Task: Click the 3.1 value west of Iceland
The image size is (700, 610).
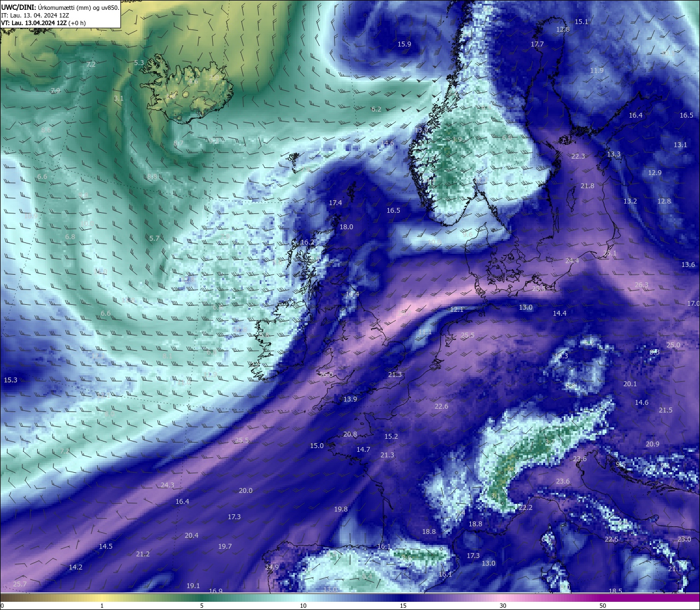Action: [119, 98]
